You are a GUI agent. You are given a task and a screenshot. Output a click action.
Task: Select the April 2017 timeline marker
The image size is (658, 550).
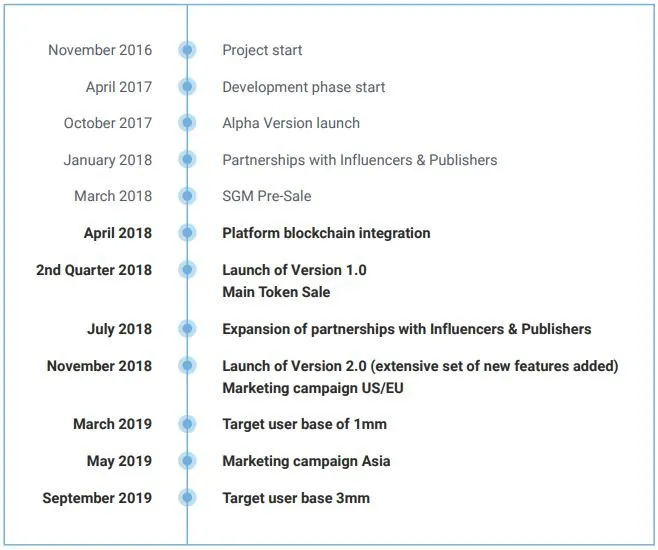(x=187, y=86)
